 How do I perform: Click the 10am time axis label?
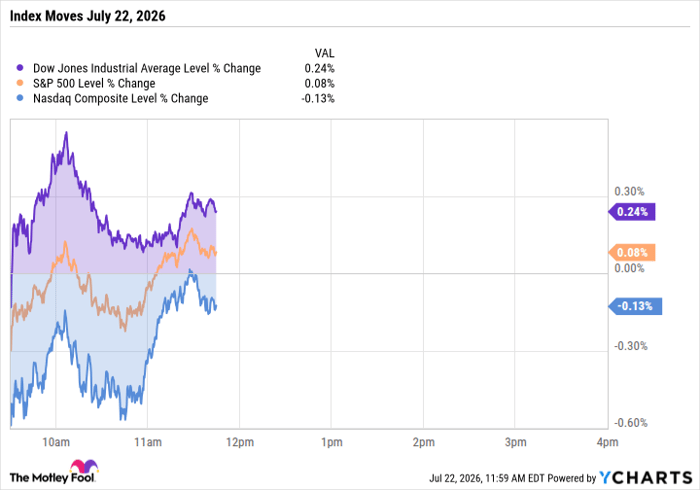click(56, 442)
